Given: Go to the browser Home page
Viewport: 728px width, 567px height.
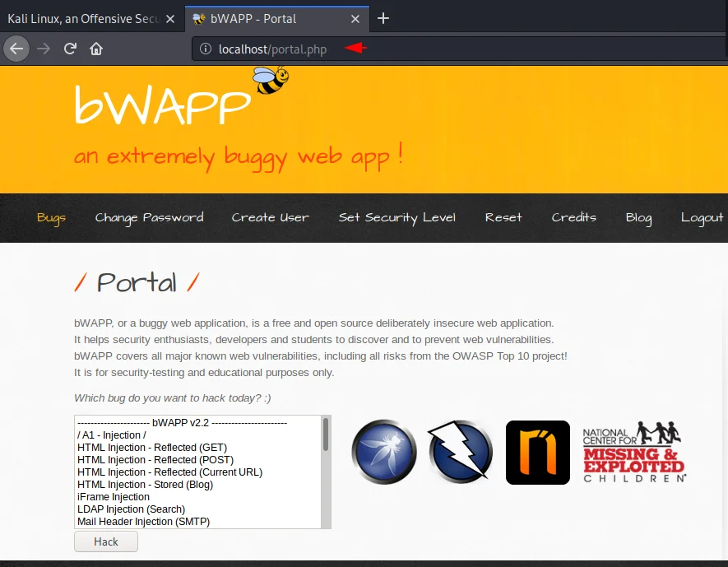Looking at the screenshot, I should [x=96, y=49].
